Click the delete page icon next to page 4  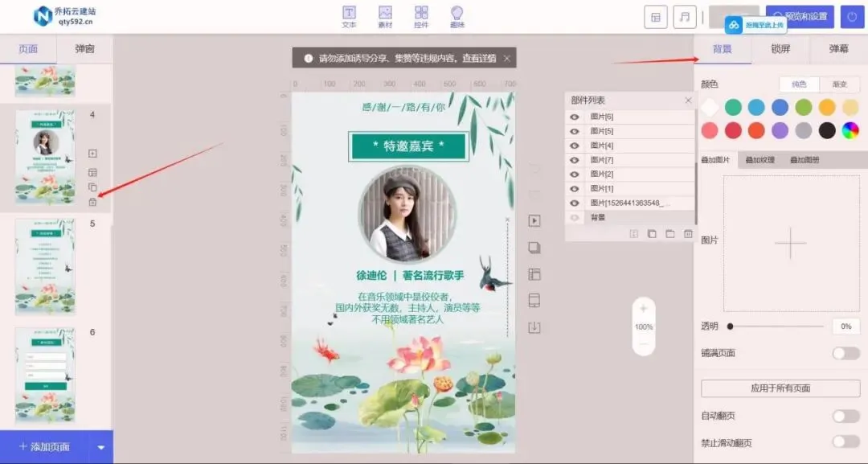coord(94,203)
